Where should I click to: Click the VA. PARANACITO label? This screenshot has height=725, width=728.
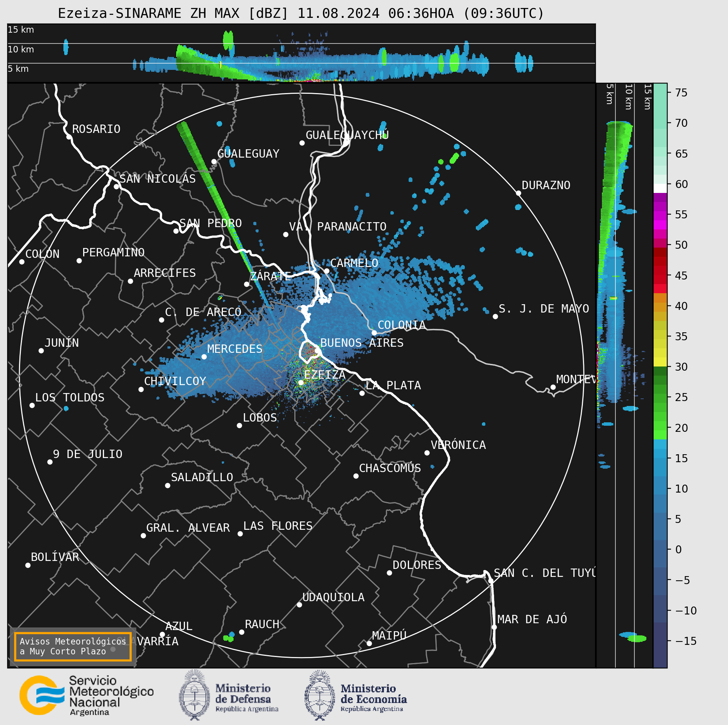click(x=338, y=227)
